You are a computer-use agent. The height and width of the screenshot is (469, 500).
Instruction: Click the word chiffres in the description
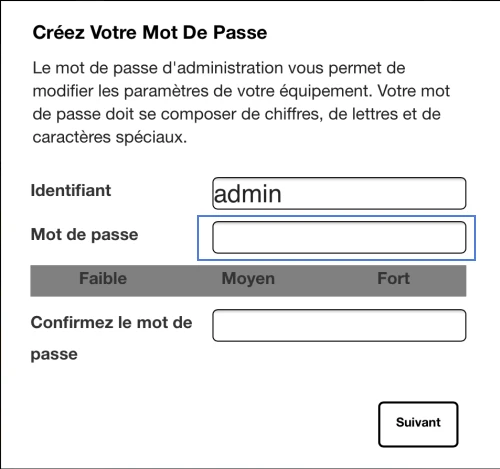(x=294, y=114)
